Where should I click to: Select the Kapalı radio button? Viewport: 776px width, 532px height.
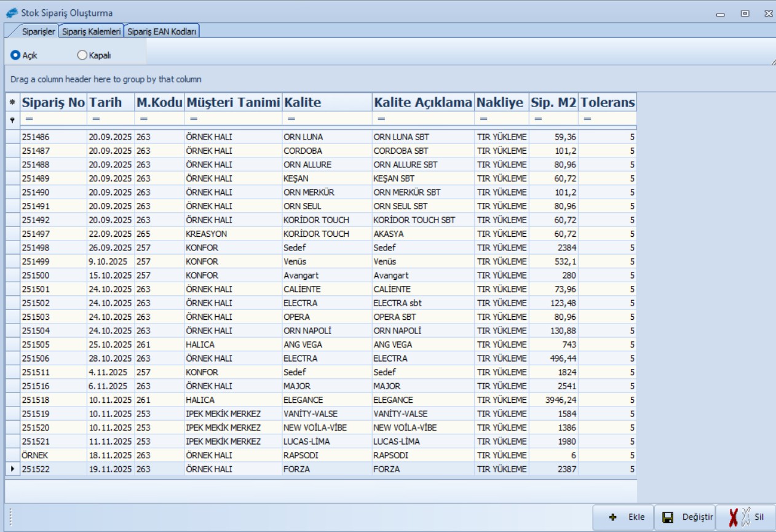pyautogui.click(x=82, y=55)
